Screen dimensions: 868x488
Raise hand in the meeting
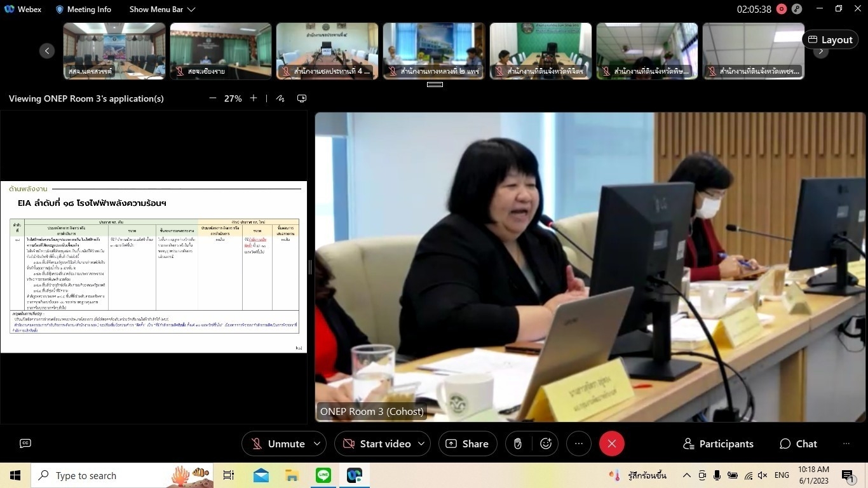coord(518,444)
